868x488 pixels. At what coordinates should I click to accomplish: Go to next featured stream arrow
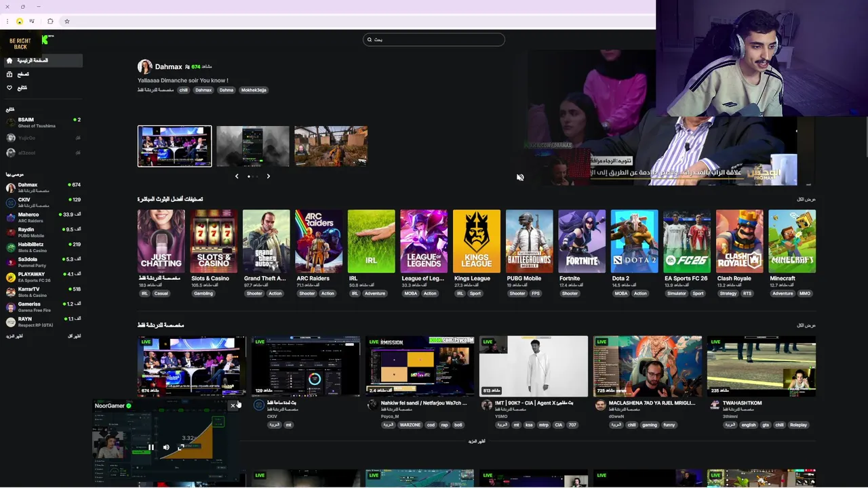pos(268,176)
